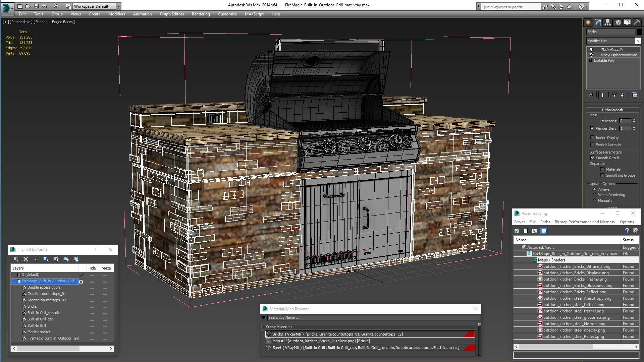
Task: Click the binoculars search icon
Action: tap(545, 6)
